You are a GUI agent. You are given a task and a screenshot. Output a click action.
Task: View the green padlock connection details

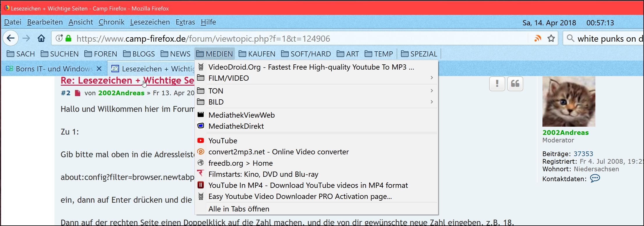pyautogui.click(x=68, y=38)
